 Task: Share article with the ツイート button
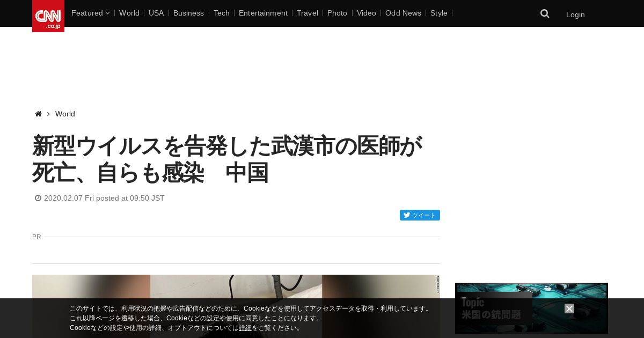420,215
